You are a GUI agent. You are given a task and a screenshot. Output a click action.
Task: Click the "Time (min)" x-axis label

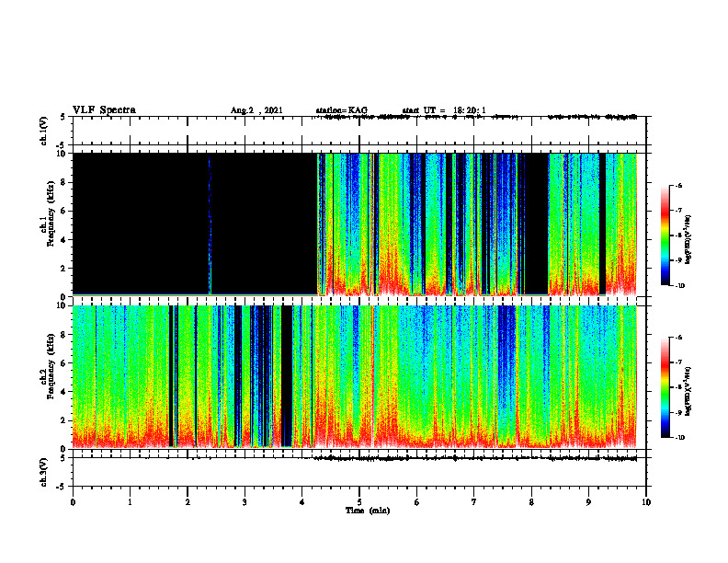[368, 511]
